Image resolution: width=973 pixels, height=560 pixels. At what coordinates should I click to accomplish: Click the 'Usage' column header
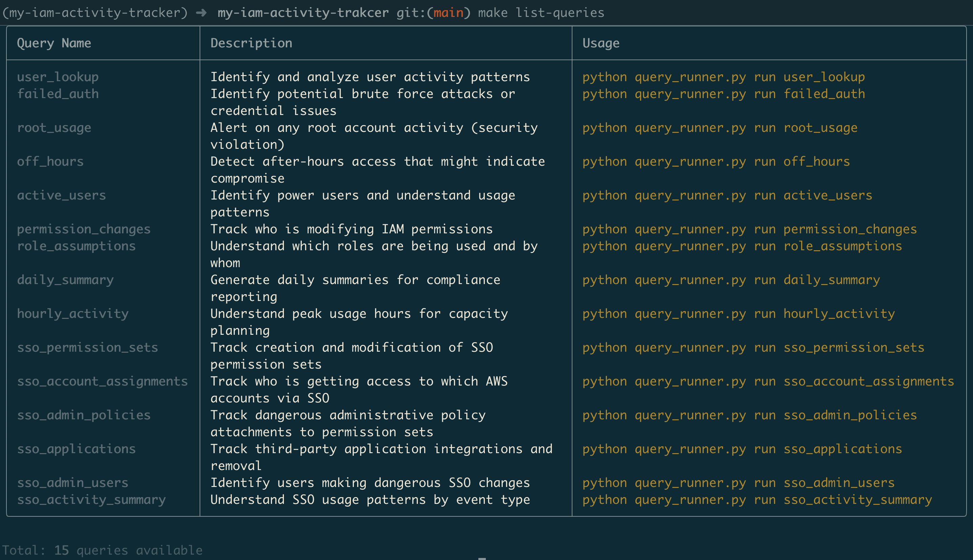tap(601, 43)
